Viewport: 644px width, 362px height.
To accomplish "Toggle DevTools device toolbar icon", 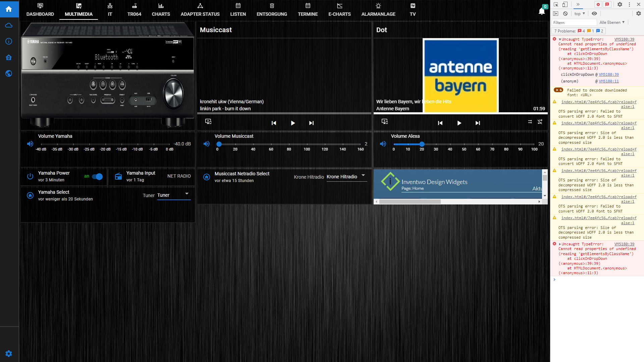I will 565,4.
